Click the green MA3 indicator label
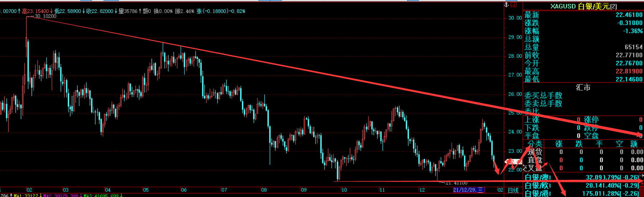The height and width of the screenshot is (197, 644). [x=102, y=195]
